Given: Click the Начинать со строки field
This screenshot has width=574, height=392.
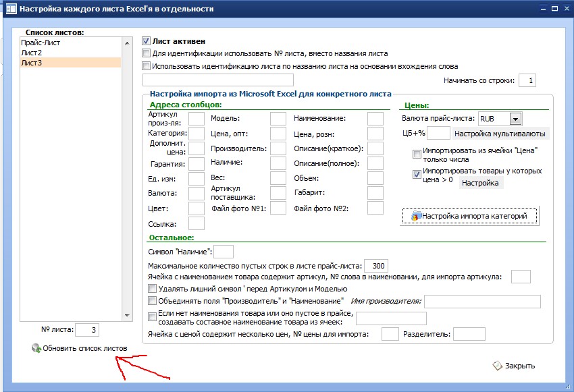Looking at the screenshot, I should pos(527,80).
